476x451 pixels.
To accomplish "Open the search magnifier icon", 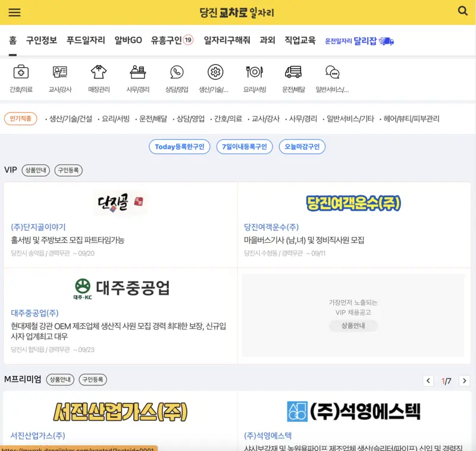I will pos(463,11).
